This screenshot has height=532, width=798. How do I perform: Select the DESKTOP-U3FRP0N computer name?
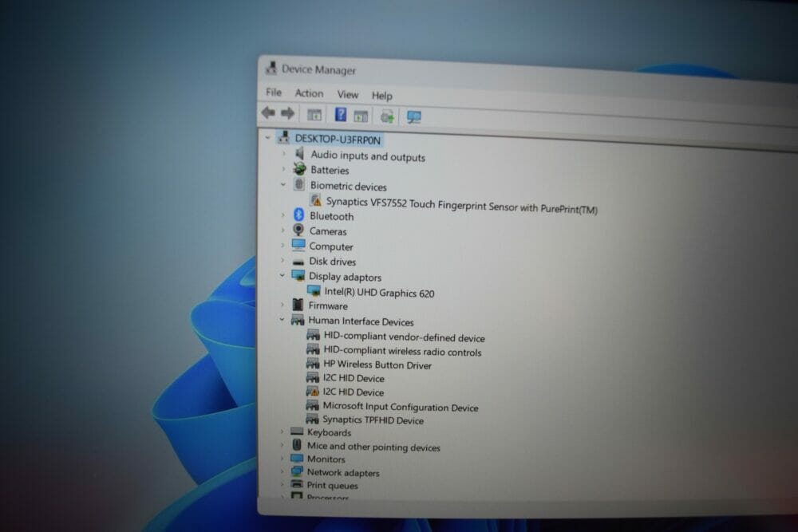[x=338, y=139]
